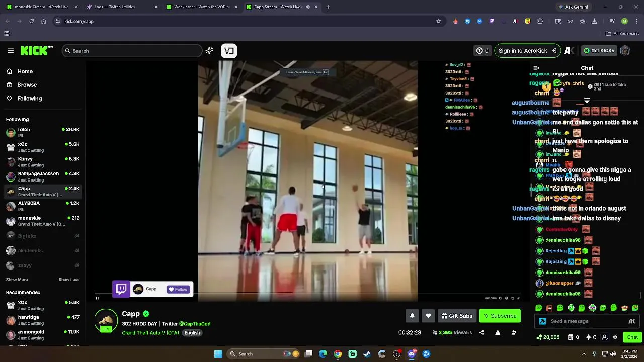
Task: Open the Chrome extensions puzzle icon
Action: pyautogui.click(x=540, y=21)
